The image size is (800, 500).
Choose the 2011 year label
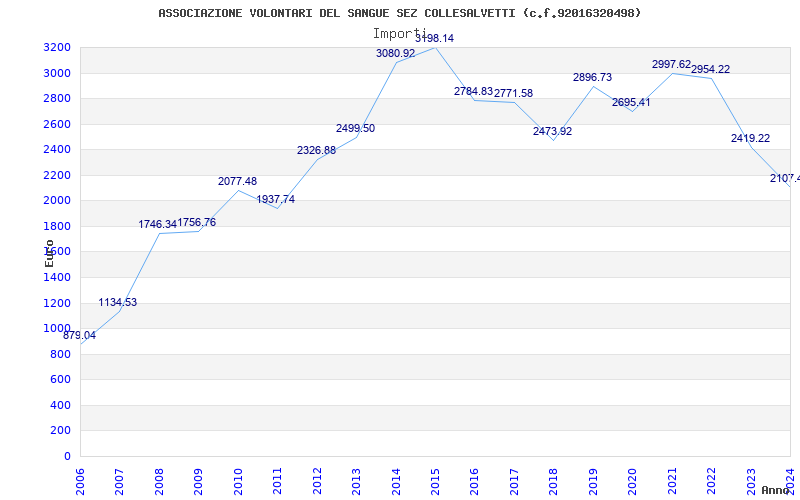(278, 481)
